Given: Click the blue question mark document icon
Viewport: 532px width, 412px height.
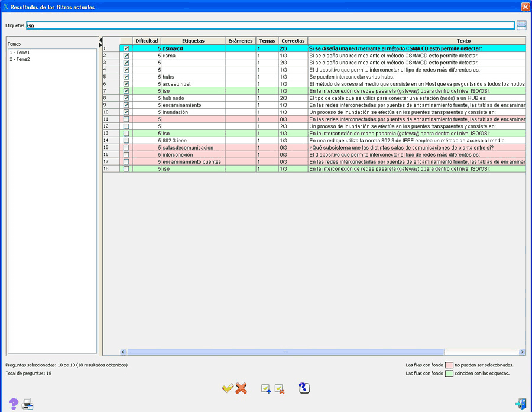Looking at the screenshot, I should 304,388.
